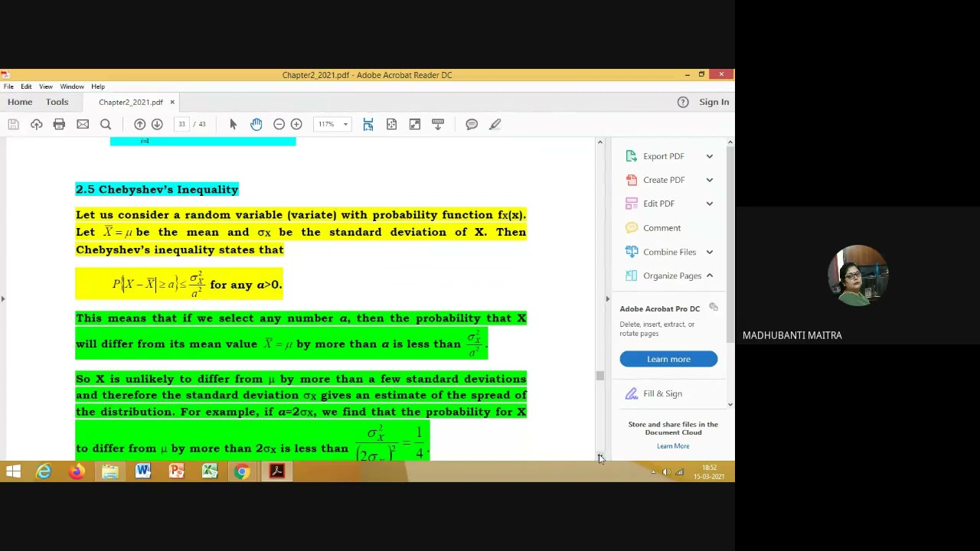Screen dimensions: 980x551
Task: Click the page number input field
Action: pos(181,124)
